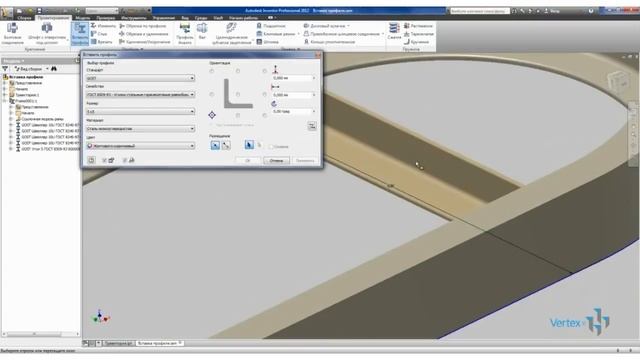The height and width of the screenshot is (360, 640).
Task: Open the Проверка ribbon tab
Action: click(x=106, y=18)
